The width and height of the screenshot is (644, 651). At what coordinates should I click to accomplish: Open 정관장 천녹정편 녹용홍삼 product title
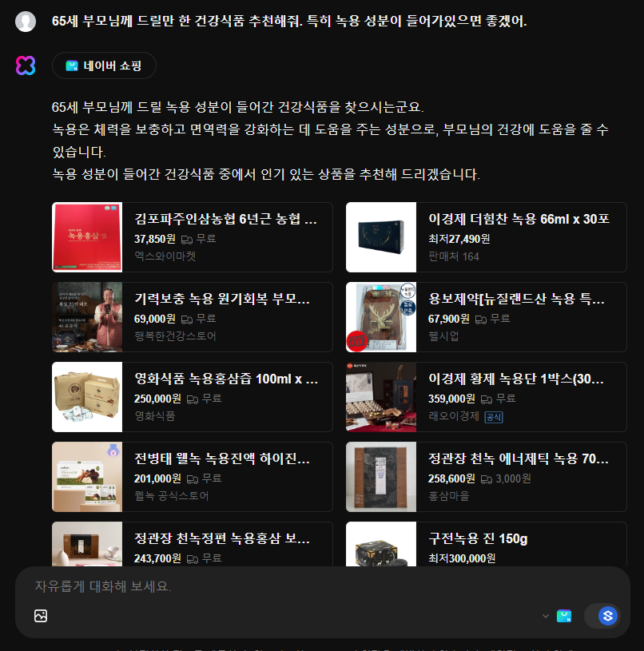[x=222, y=538]
